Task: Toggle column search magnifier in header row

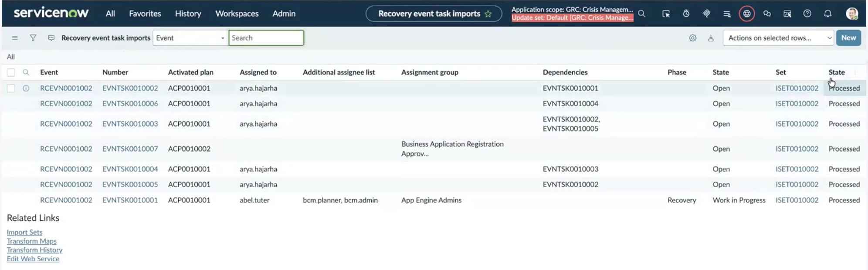Action: [26, 72]
